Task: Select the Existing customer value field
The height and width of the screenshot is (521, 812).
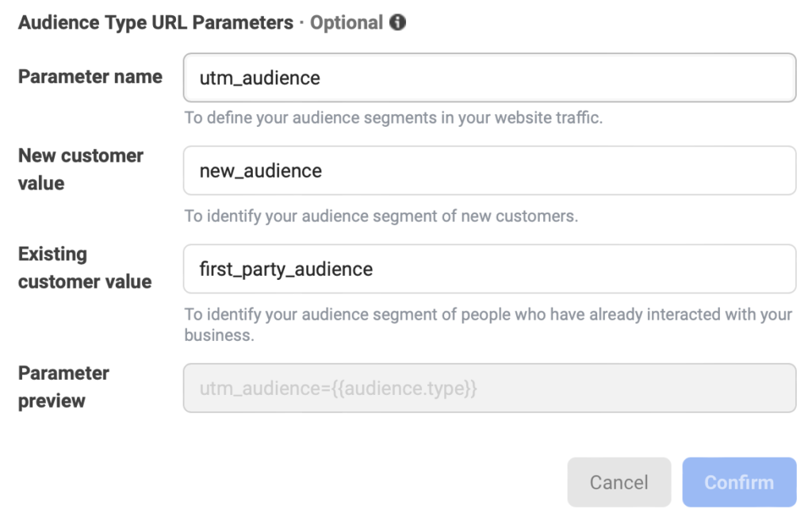Action: pos(488,269)
